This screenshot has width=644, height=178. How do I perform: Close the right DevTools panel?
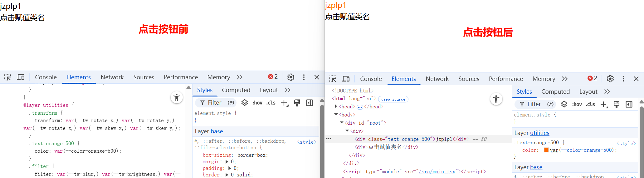pyautogui.click(x=636, y=79)
